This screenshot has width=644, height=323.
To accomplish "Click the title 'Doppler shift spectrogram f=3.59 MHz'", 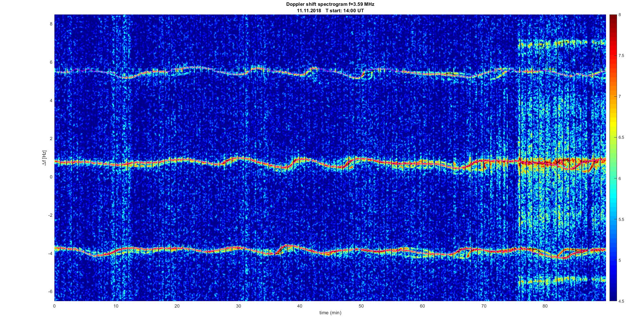I will (330, 5).
